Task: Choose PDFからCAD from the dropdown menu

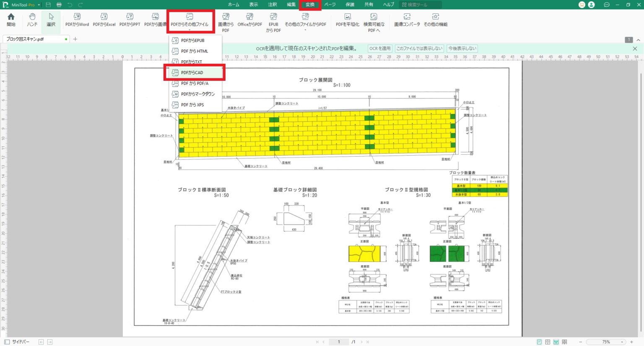Action: click(x=192, y=72)
